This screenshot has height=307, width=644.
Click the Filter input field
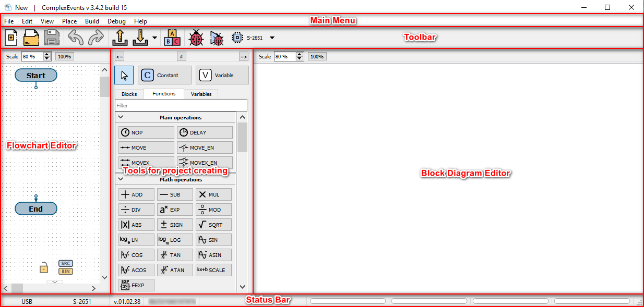click(x=181, y=105)
